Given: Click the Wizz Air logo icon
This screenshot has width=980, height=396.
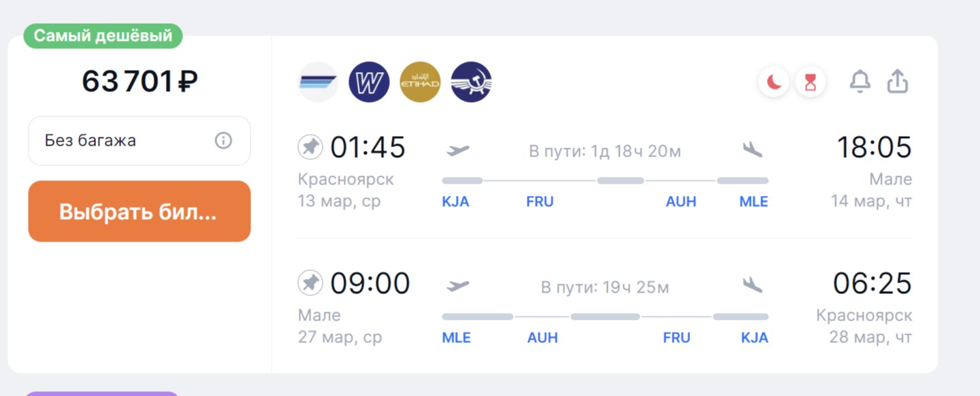Looking at the screenshot, I should pyautogui.click(x=369, y=82).
